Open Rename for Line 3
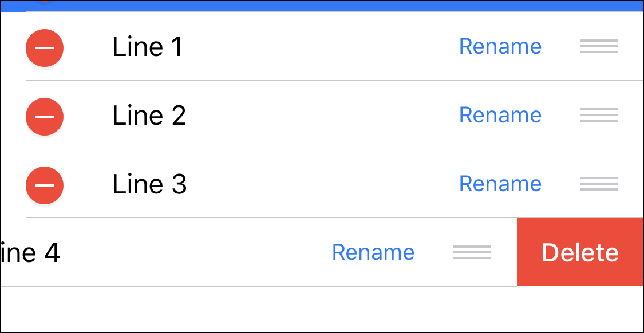644x333 pixels. click(x=500, y=184)
